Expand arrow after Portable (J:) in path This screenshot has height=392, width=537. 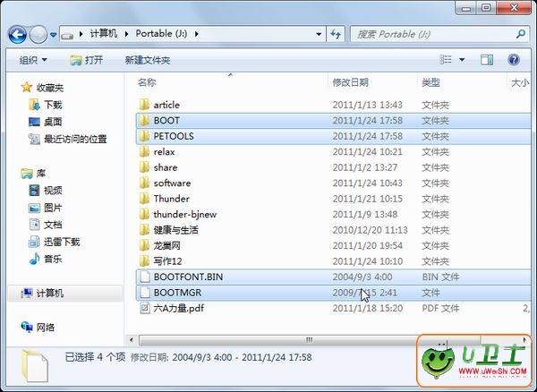point(197,34)
